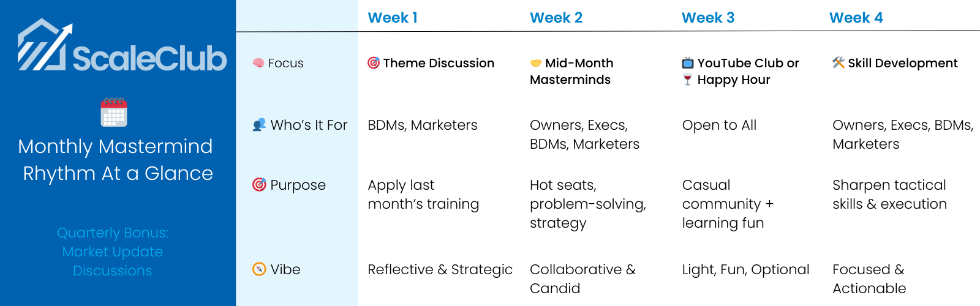Click the compass icon beside Vibe
The width and height of the screenshot is (980, 306).
[259, 269]
